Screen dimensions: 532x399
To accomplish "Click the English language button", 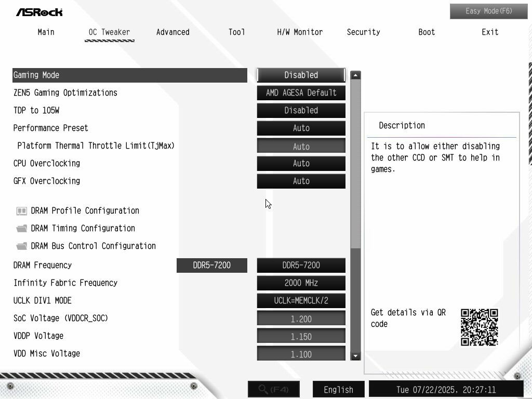I will [338, 390].
